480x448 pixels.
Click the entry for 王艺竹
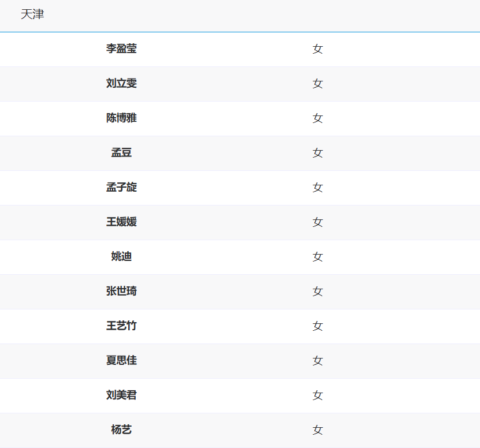121,326
